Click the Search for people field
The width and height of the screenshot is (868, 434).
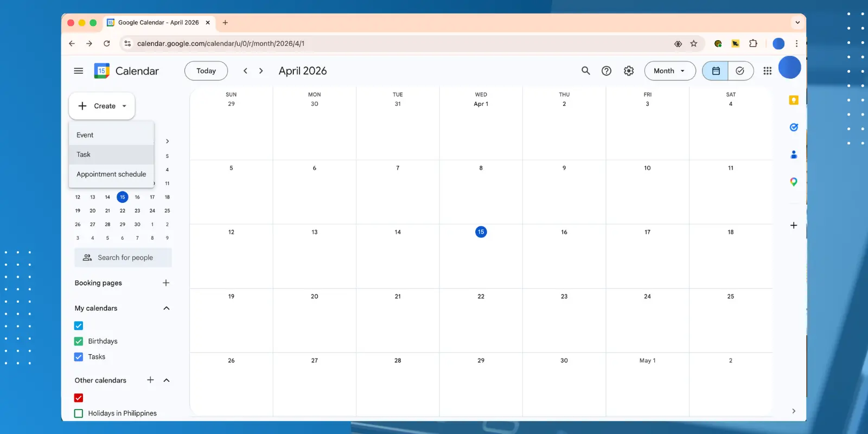pyautogui.click(x=125, y=258)
